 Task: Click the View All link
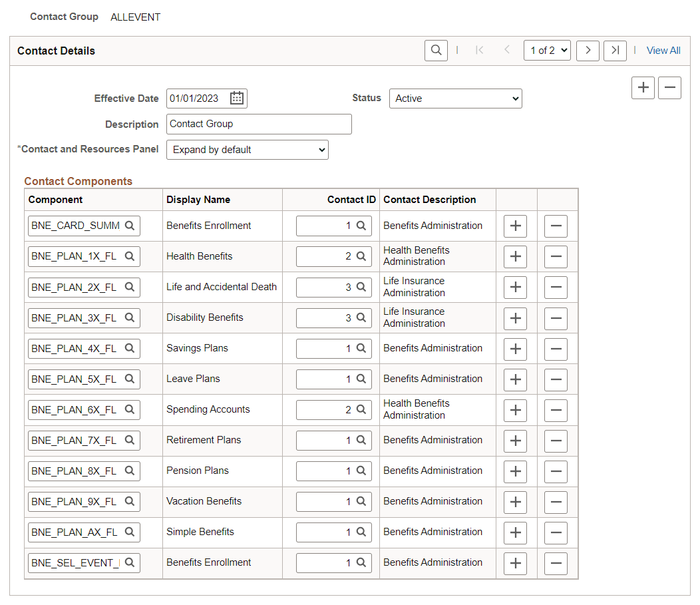point(663,50)
